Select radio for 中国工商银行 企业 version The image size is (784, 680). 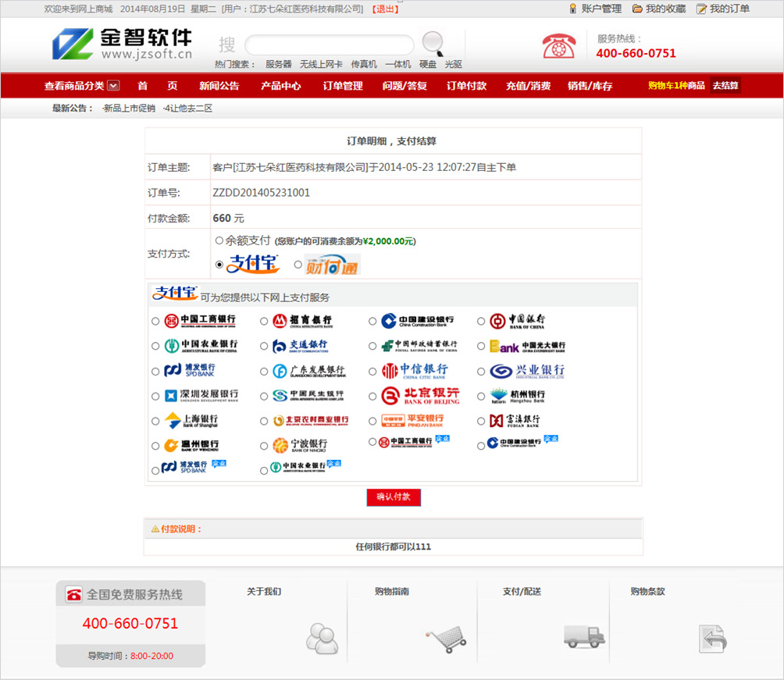click(372, 442)
